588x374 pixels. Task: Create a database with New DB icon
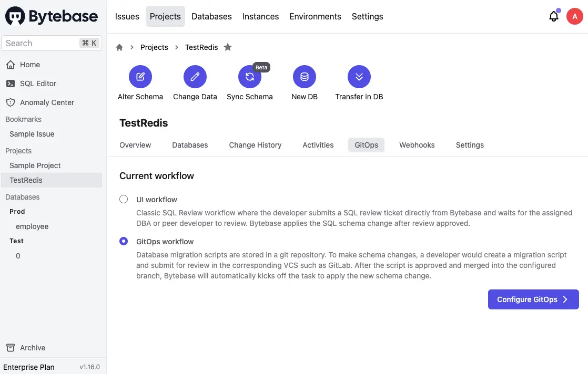click(x=304, y=76)
